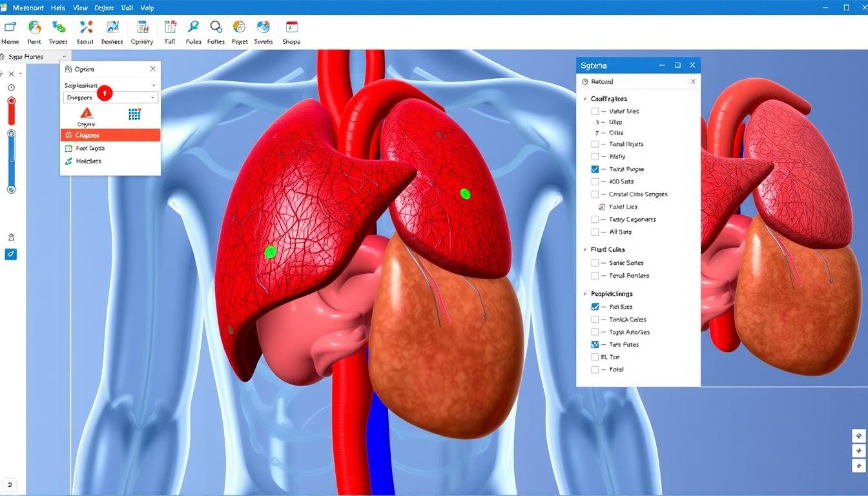Choose Notchers in the Options dialog

88,161
